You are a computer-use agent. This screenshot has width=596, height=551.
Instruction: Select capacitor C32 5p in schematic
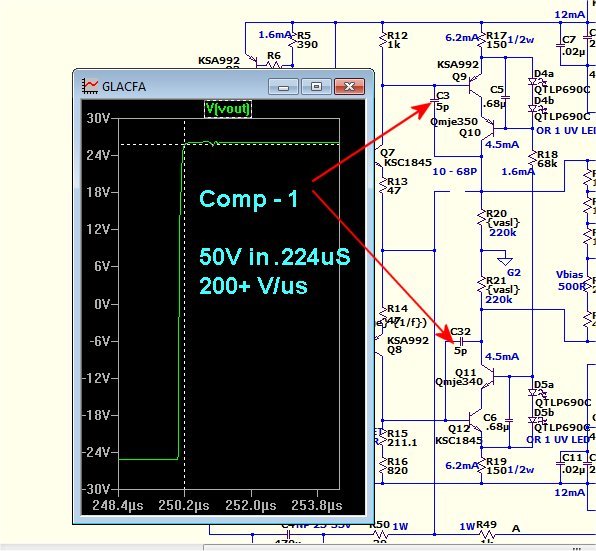click(x=461, y=341)
